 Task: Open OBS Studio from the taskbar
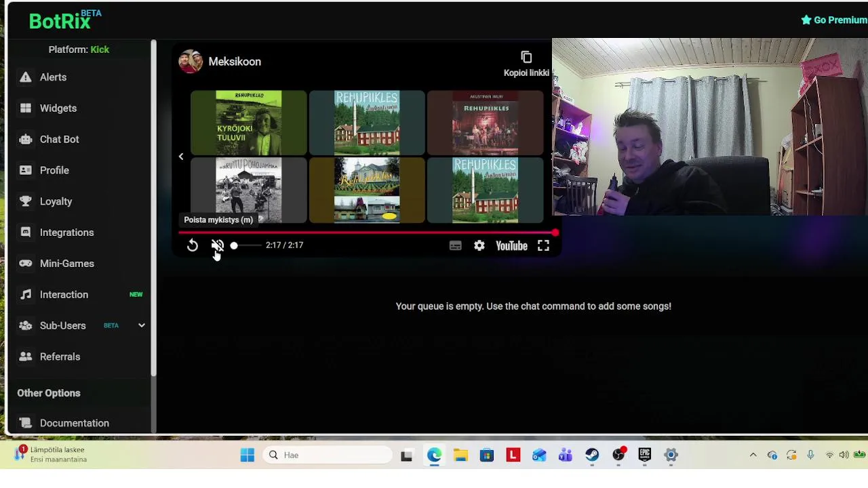(x=618, y=455)
